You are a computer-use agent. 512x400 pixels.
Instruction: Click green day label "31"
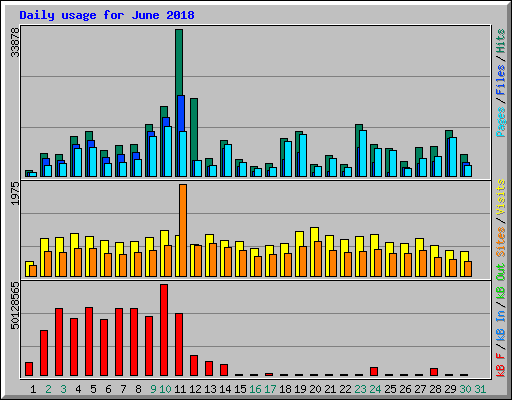(480, 389)
